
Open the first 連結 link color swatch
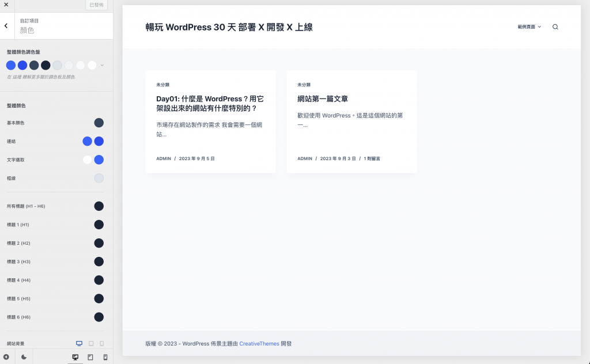click(x=88, y=141)
